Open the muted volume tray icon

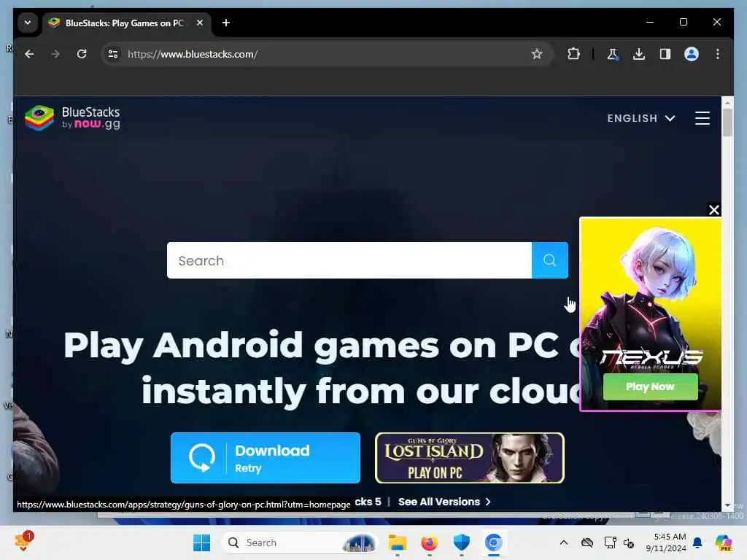pos(629,542)
